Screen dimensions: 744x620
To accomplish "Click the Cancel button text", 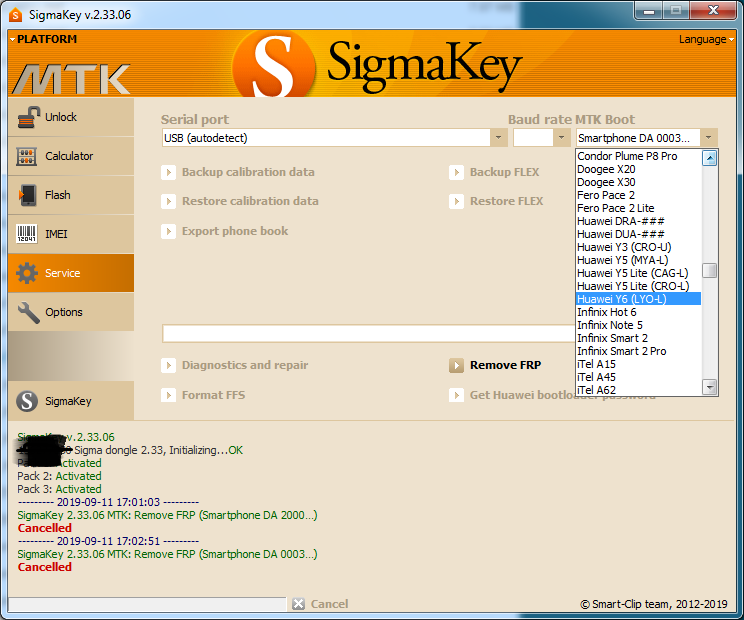I will point(329,604).
